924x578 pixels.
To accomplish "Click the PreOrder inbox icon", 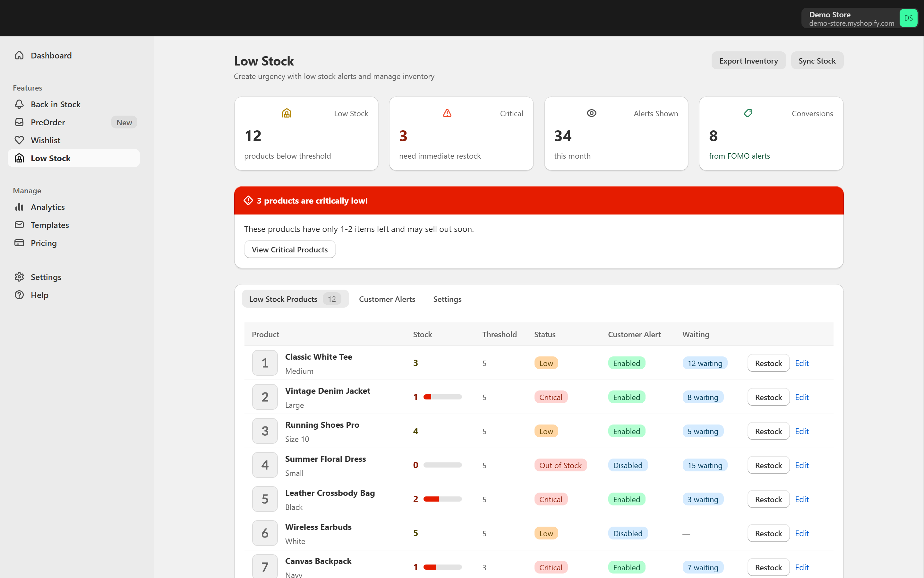I will coord(19,122).
